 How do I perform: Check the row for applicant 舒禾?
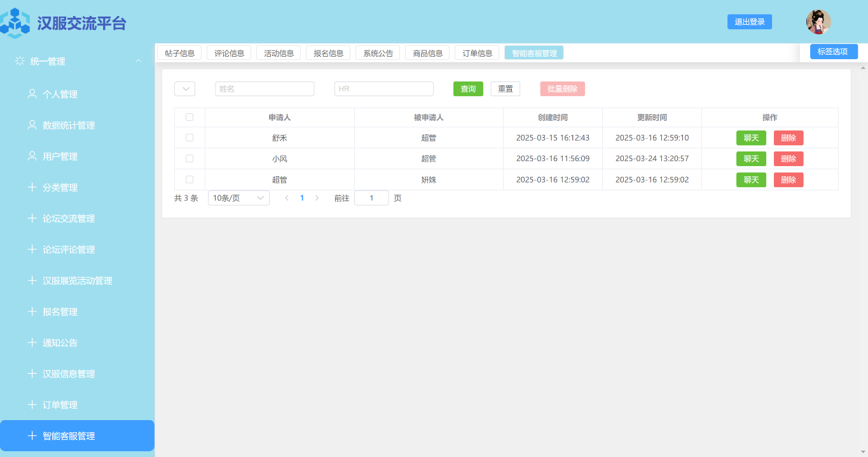tap(189, 137)
